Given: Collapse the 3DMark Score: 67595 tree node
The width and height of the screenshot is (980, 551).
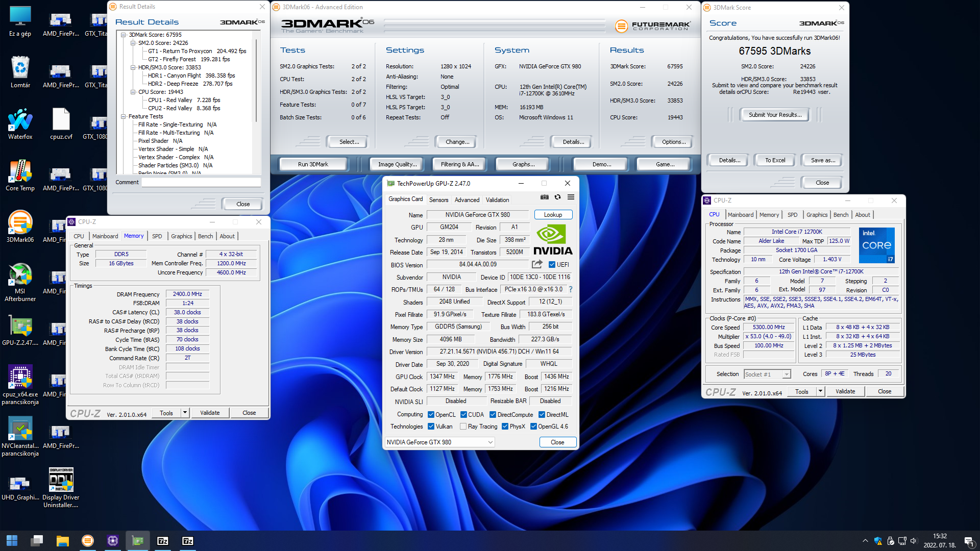Looking at the screenshot, I should (x=124, y=35).
